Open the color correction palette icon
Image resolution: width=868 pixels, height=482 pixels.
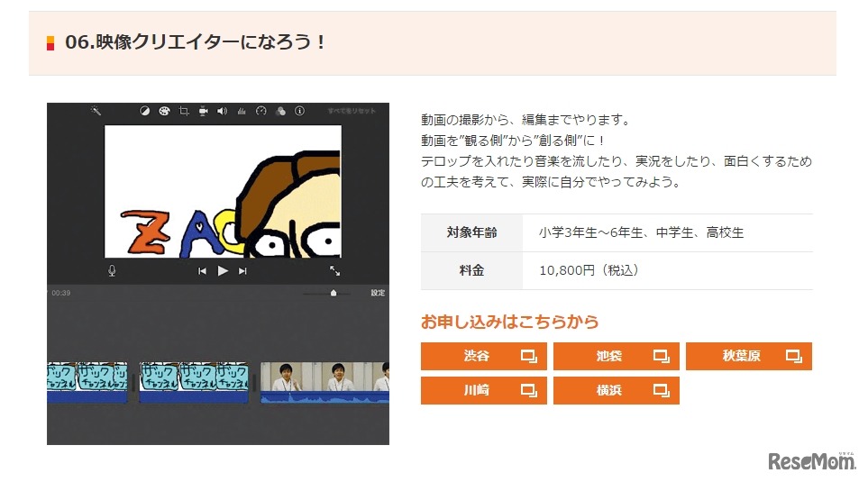coord(164,111)
